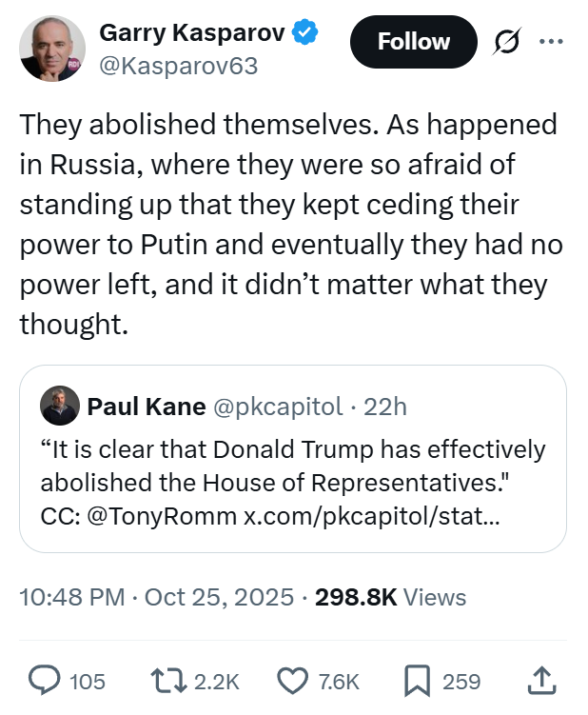This screenshot has height=715, width=588.
Task: Click the @pkcapitol handle in quoted post
Action: click(x=277, y=407)
